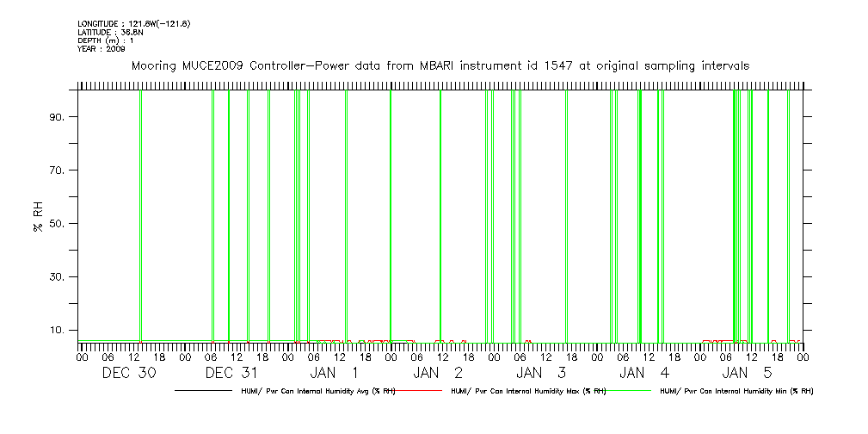Click the JAN 5 date label

click(748, 373)
